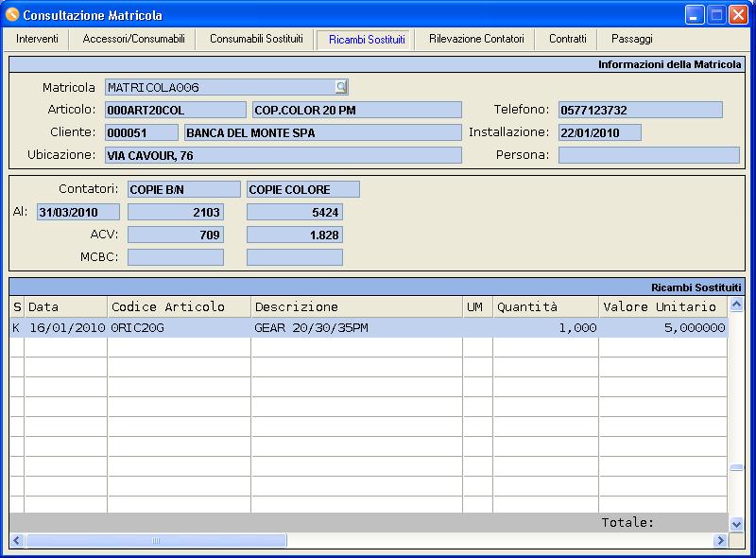Screen dimensions: 756x558
Task: Click the Data column header
Action: pyautogui.click(x=65, y=306)
